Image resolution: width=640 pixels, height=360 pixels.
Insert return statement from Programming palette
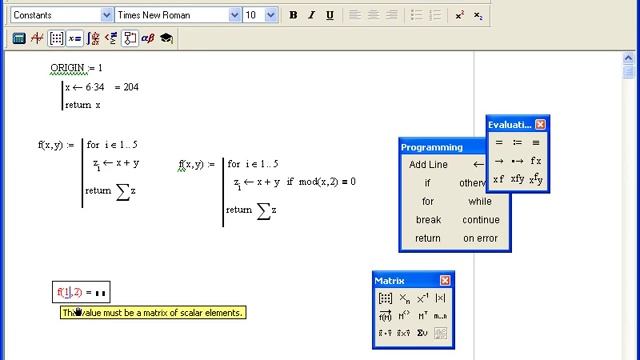pyautogui.click(x=427, y=238)
